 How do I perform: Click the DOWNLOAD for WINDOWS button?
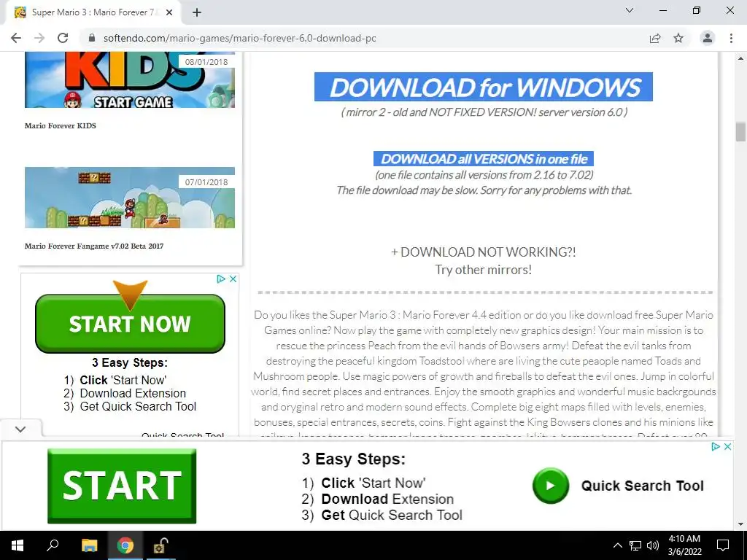(484, 87)
